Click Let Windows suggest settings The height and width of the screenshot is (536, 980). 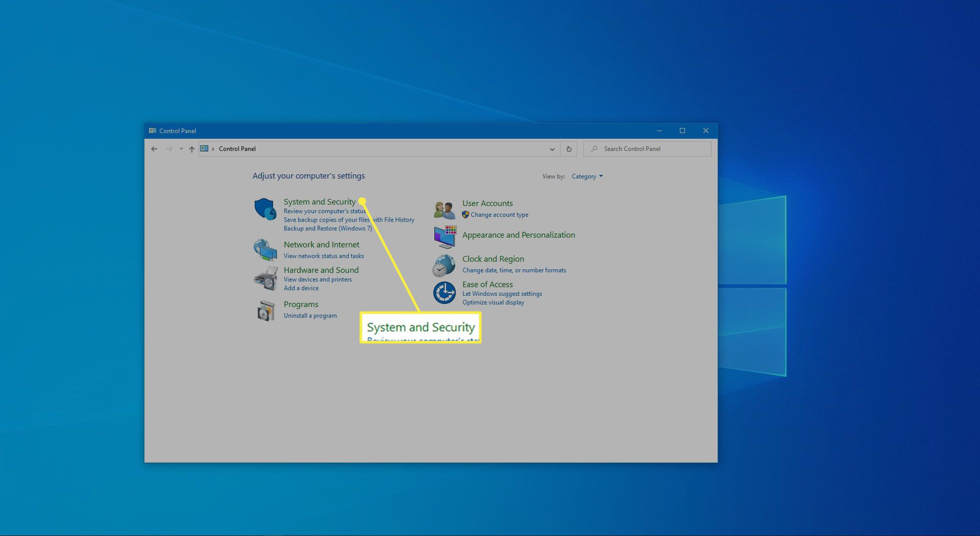(x=502, y=294)
